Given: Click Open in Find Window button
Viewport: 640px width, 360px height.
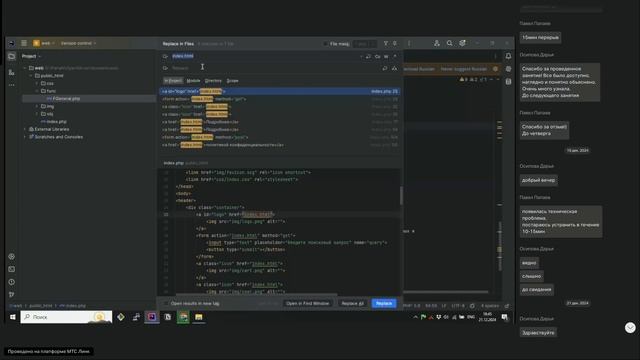Looking at the screenshot, I should pos(307,304).
